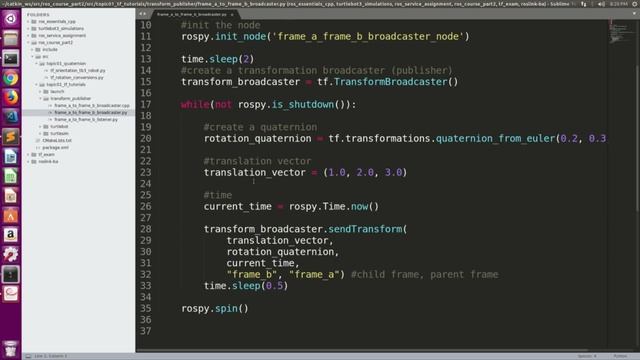Click line number 28 in gutter
This screenshot has width=640, height=360.
click(146, 229)
